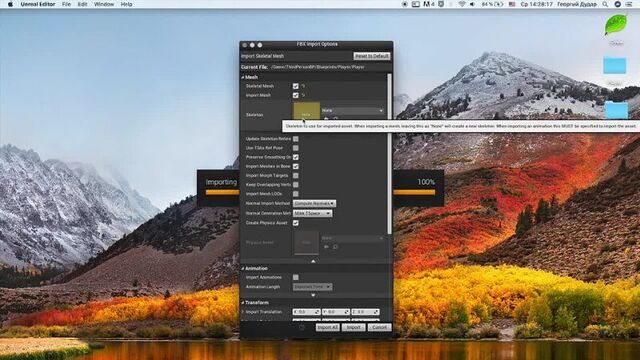Viewport: 640px width, 360px height.
Task: Open the Edit menu
Action: tap(82, 4)
